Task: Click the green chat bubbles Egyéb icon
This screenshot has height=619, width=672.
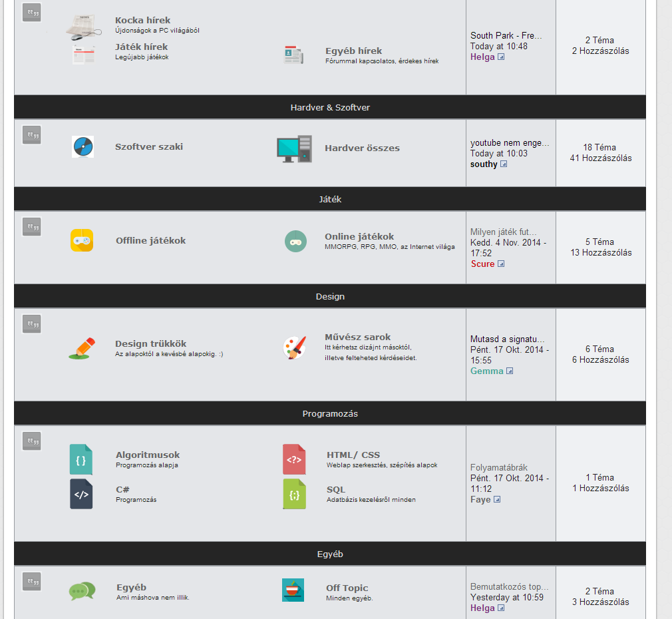Action: coord(83,590)
